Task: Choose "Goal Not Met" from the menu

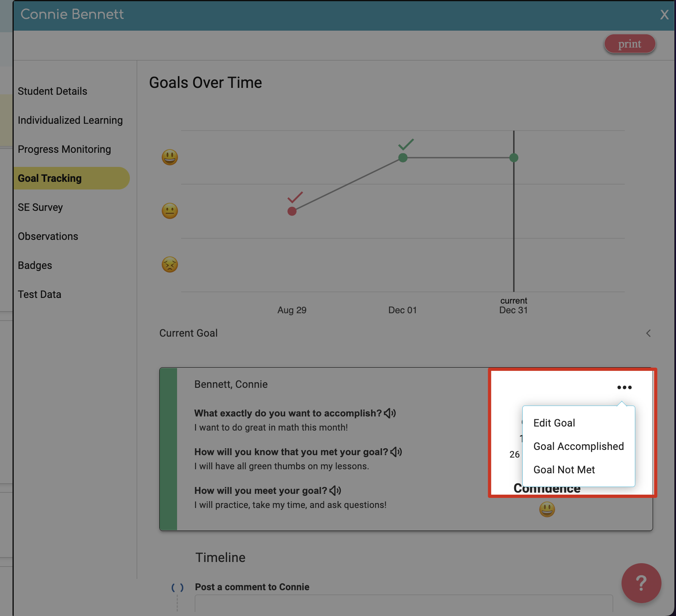Action: (564, 469)
